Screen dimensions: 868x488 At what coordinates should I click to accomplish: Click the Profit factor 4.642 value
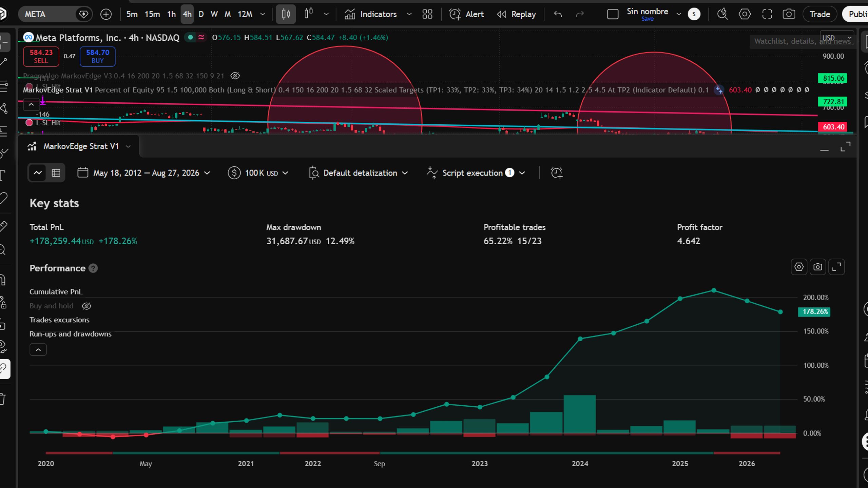[689, 241]
